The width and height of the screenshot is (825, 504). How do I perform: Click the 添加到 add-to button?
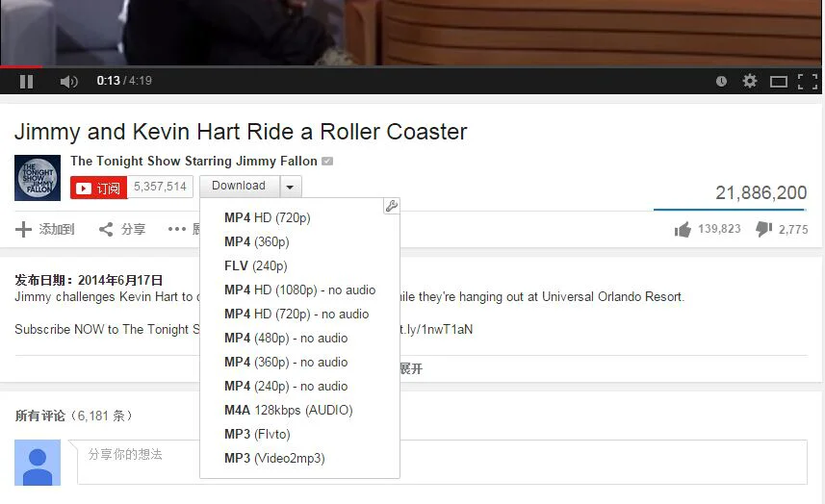(x=44, y=229)
